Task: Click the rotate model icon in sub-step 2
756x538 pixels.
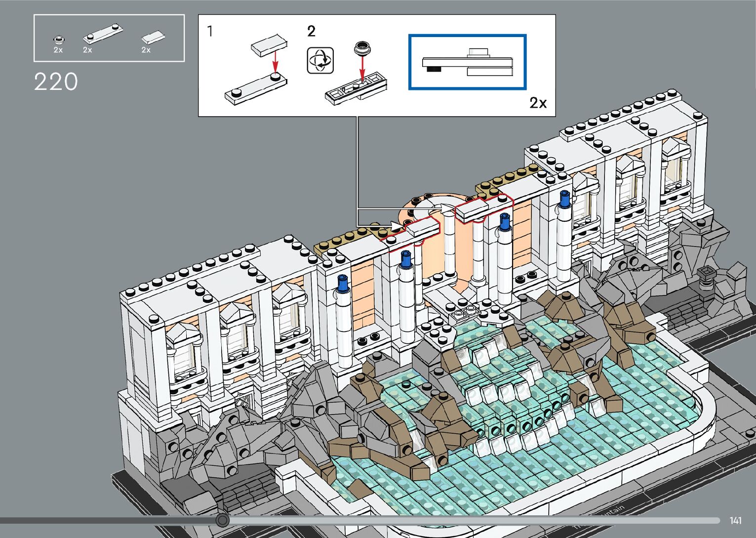Action: click(320, 61)
